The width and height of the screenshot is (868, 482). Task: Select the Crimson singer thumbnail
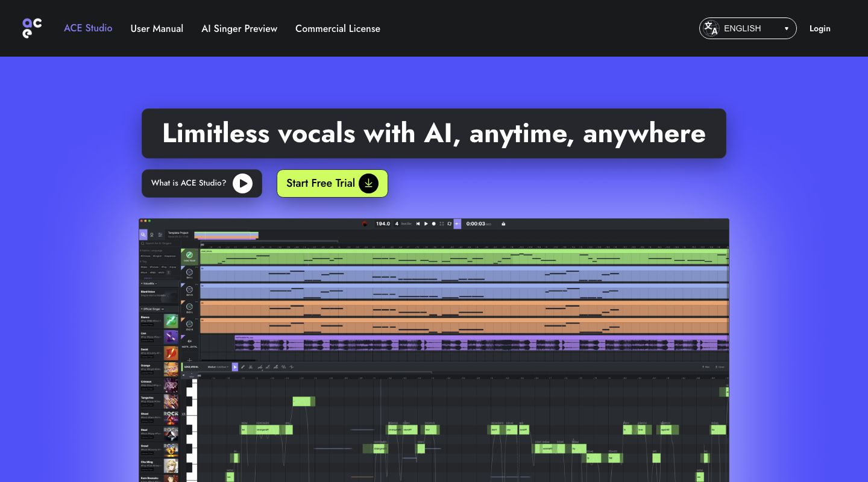pyautogui.click(x=171, y=386)
